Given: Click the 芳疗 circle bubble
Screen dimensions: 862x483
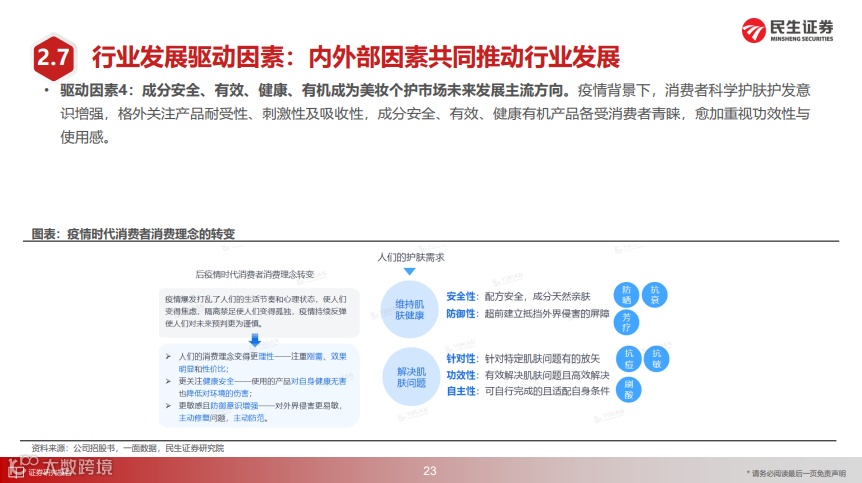Looking at the screenshot, I should [x=626, y=322].
